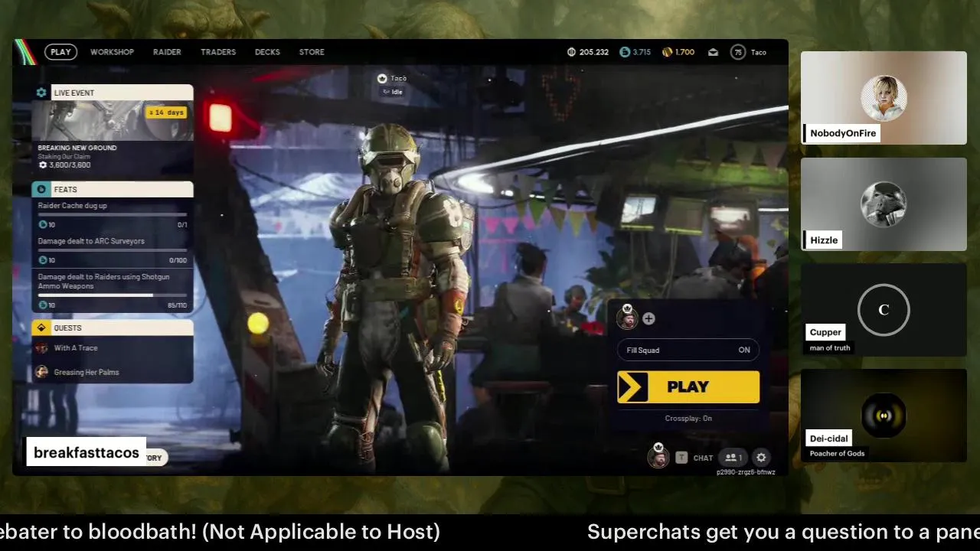The height and width of the screenshot is (551, 980).
Task: Click the session code p2990-zrgz6-bfnwz
Action: (746, 472)
